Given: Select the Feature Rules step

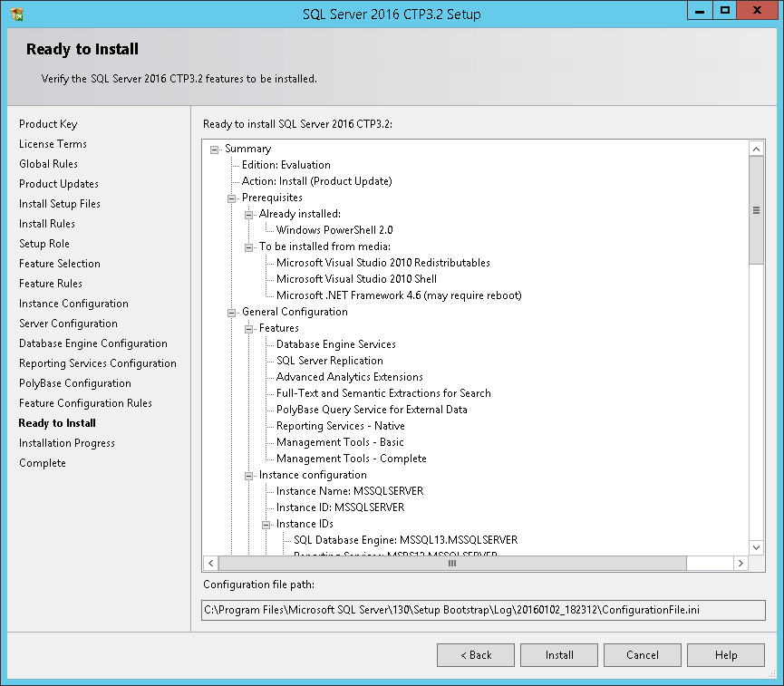Looking at the screenshot, I should coord(51,284).
